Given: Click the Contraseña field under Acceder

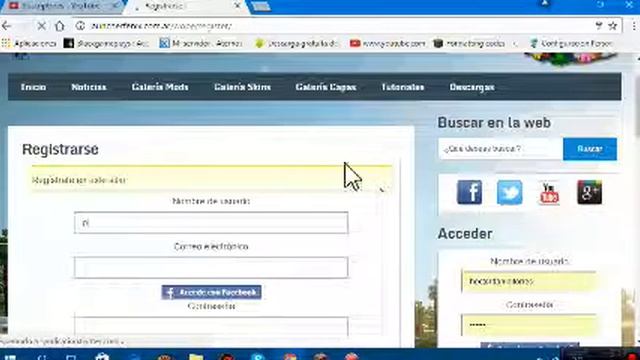Looking at the screenshot, I should click(x=529, y=325).
